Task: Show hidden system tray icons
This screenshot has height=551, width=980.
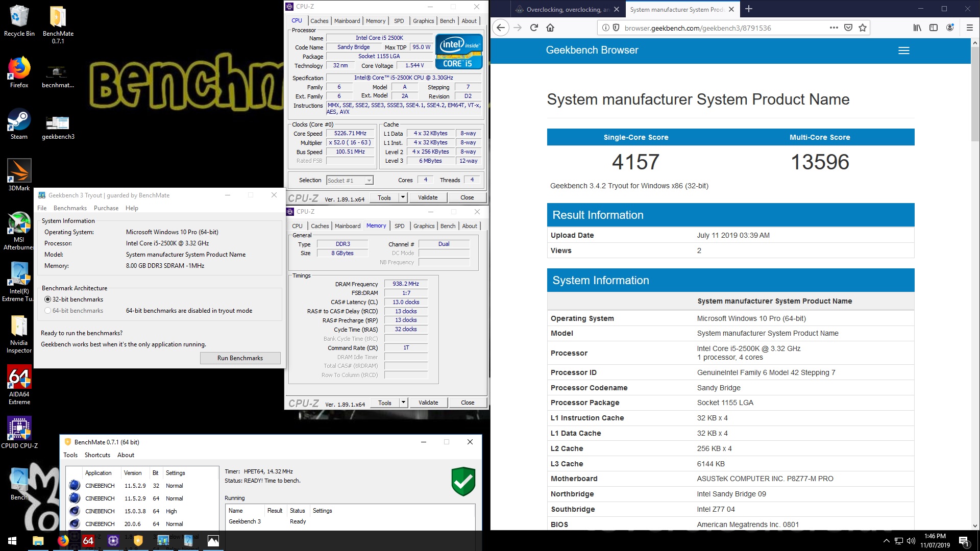Action: click(x=886, y=541)
